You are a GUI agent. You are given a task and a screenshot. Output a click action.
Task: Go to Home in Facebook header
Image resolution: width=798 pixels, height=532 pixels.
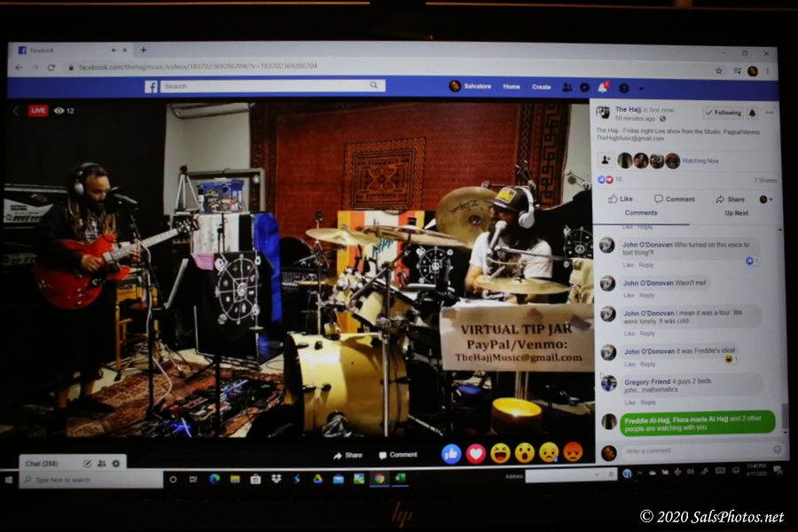[512, 87]
